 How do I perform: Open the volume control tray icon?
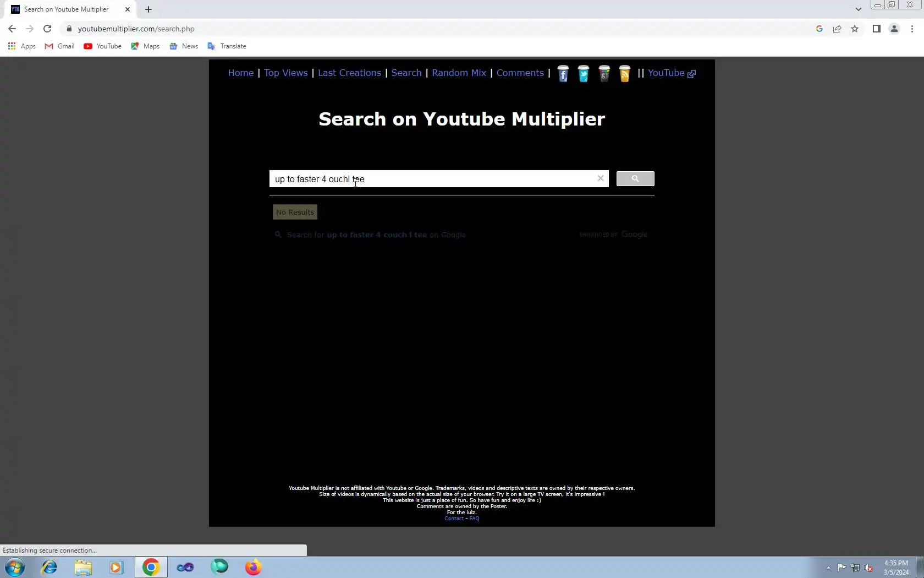click(869, 568)
